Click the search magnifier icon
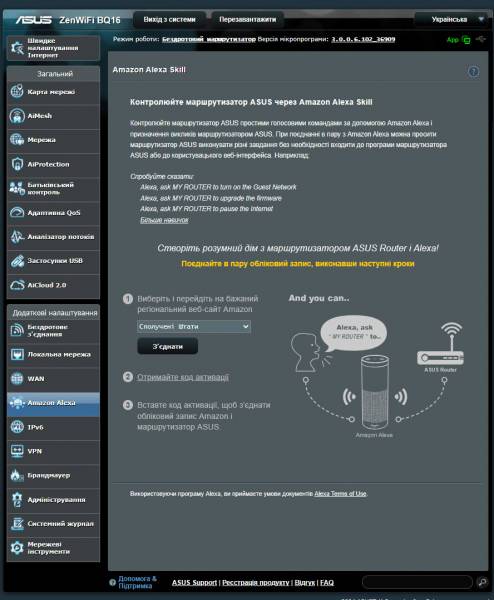This screenshot has height=600, width=494. coord(483,582)
